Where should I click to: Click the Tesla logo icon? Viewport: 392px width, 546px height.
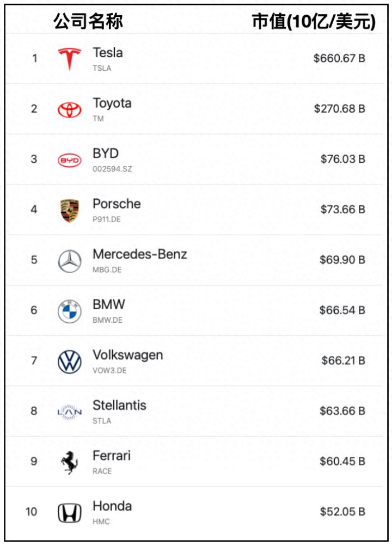click(70, 59)
